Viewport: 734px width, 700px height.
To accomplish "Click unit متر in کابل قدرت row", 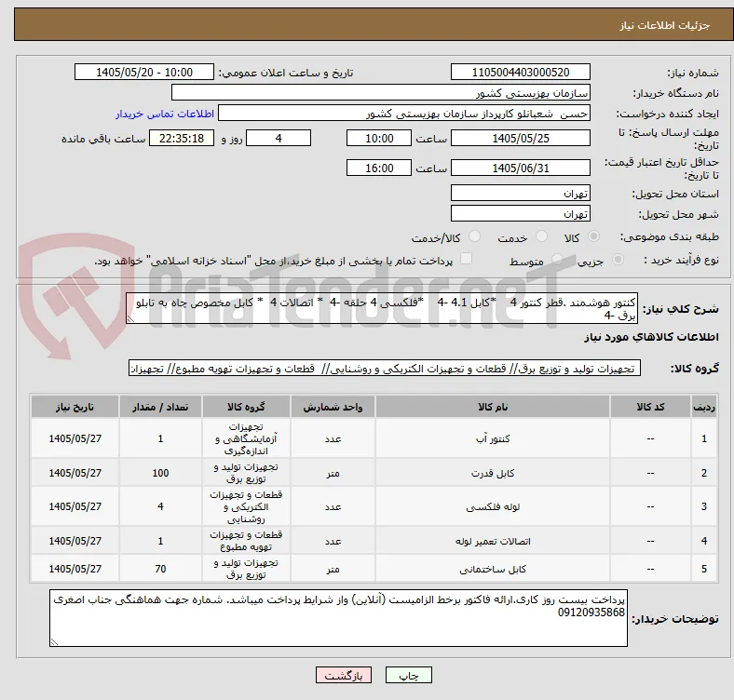I will click(x=333, y=473).
